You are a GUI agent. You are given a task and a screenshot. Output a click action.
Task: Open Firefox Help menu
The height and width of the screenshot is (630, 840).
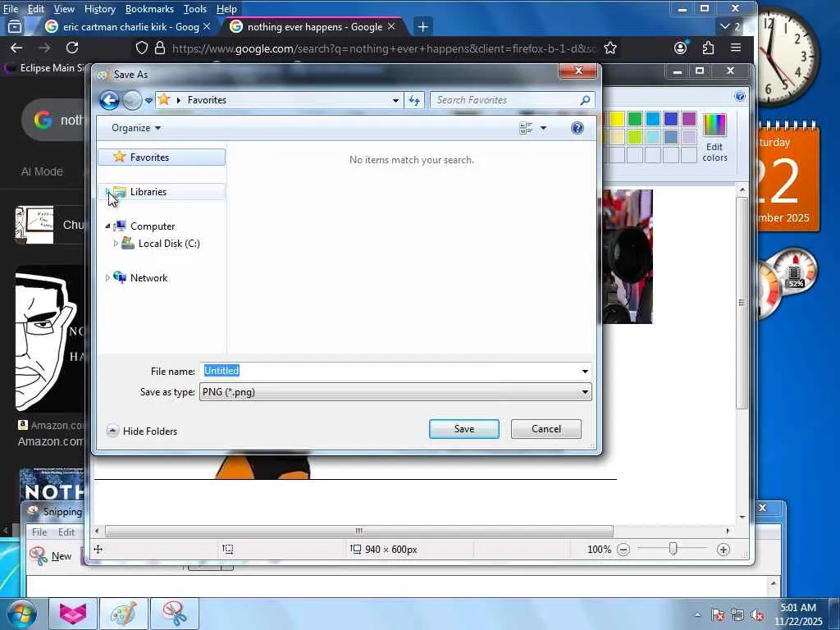[x=226, y=8]
